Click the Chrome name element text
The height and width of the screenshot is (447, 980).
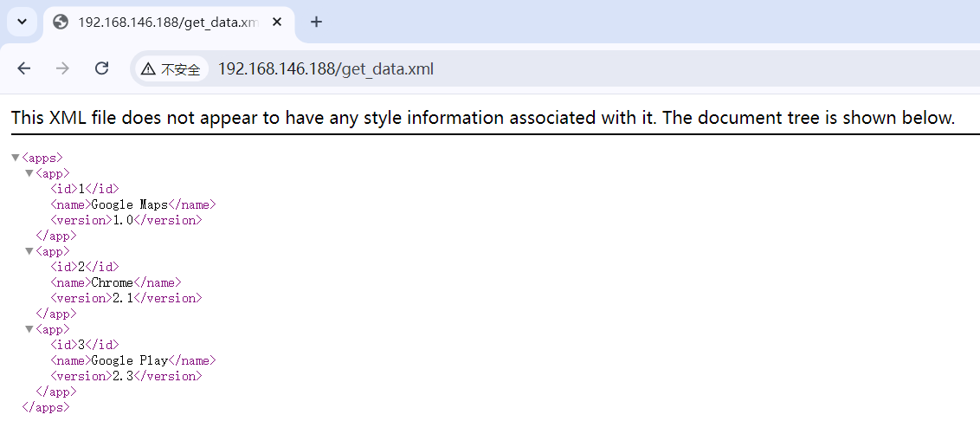(112, 282)
